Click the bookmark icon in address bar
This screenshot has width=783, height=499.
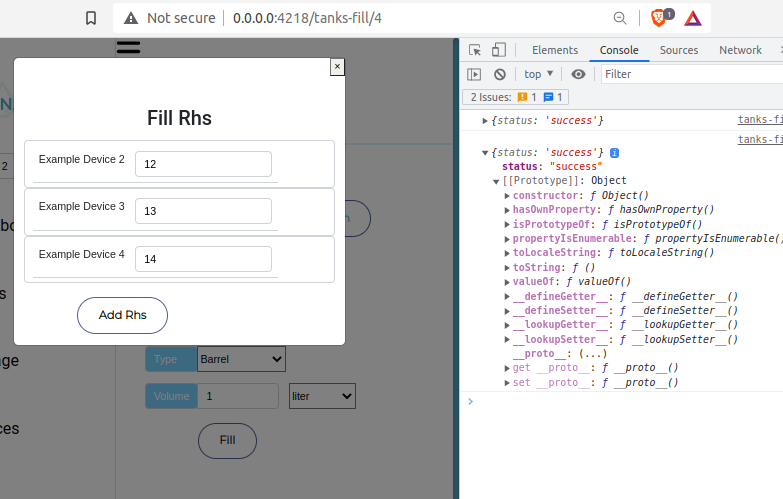tap(91, 18)
